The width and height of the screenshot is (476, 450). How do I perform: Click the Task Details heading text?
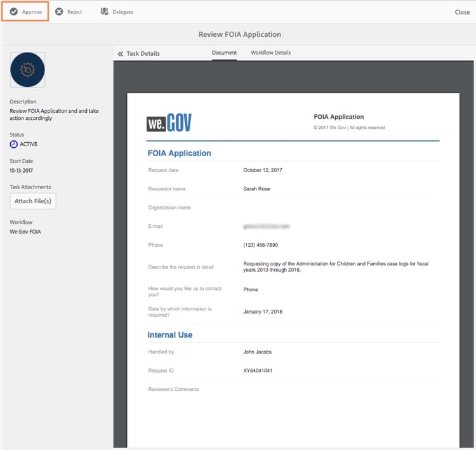(143, 54)
